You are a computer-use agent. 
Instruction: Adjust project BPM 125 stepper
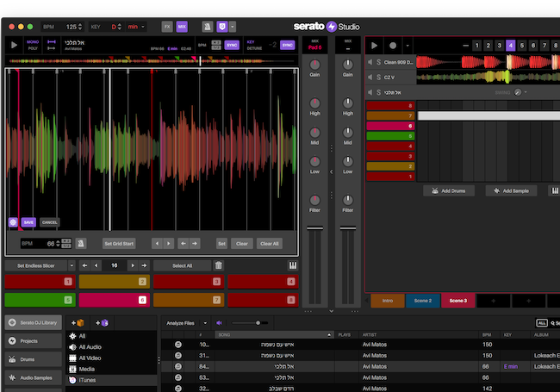pyautogui.click(x=80, y=27)
